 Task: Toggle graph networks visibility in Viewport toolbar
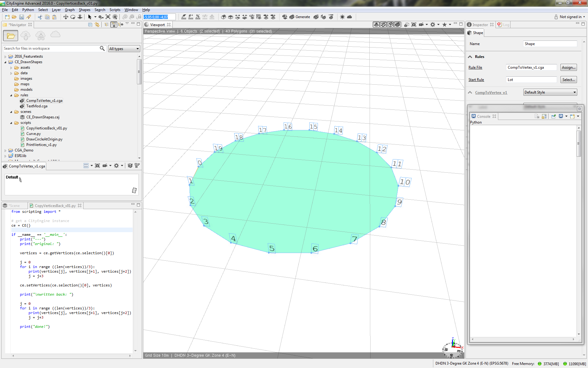[x=383, y=25]
